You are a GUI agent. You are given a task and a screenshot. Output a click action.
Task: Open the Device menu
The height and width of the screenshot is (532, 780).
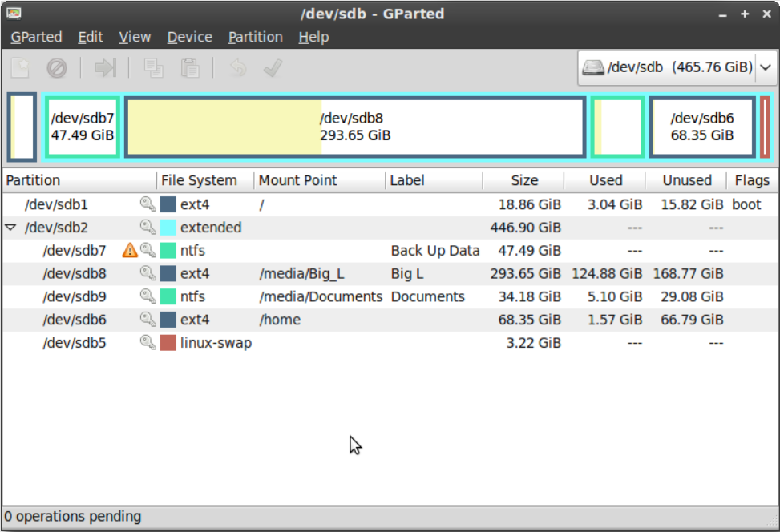189,37
